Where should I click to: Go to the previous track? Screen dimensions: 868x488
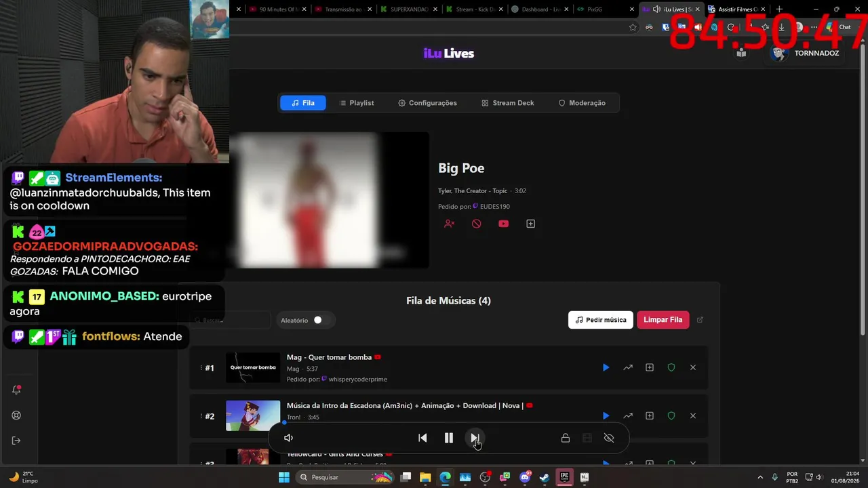point(422,438)
